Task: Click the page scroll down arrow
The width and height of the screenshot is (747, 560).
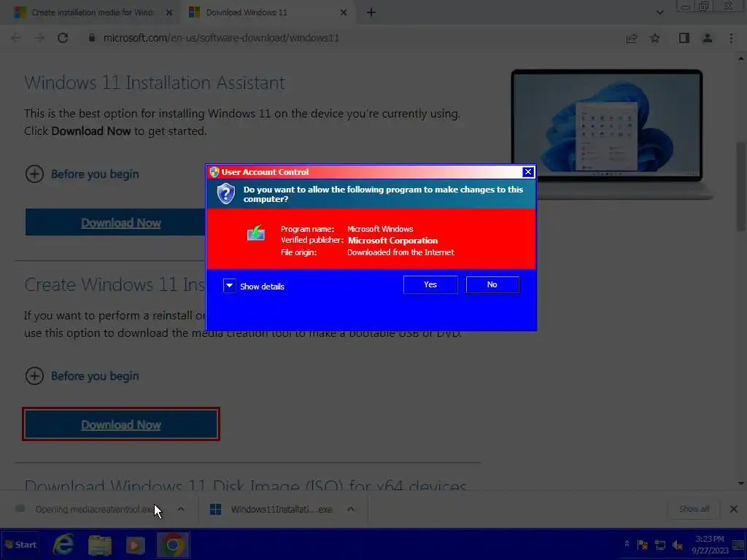Action: (741, 484)
